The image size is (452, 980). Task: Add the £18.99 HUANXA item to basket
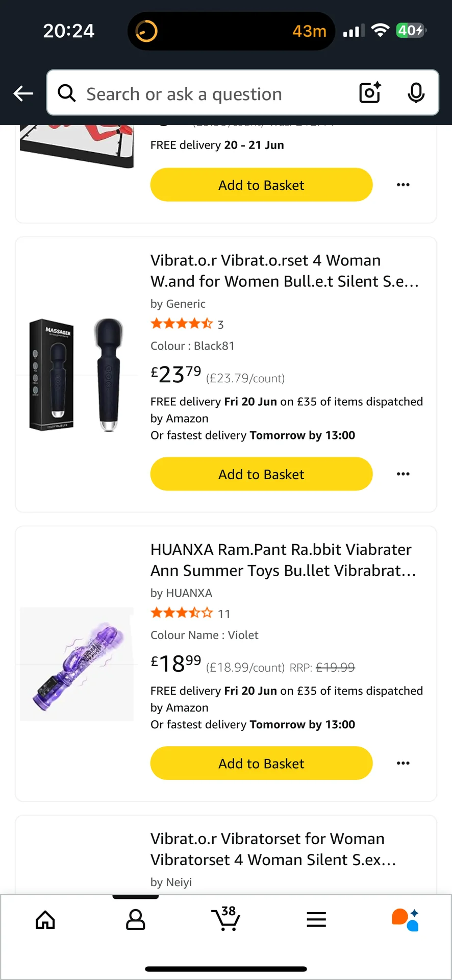pos(261,764)
